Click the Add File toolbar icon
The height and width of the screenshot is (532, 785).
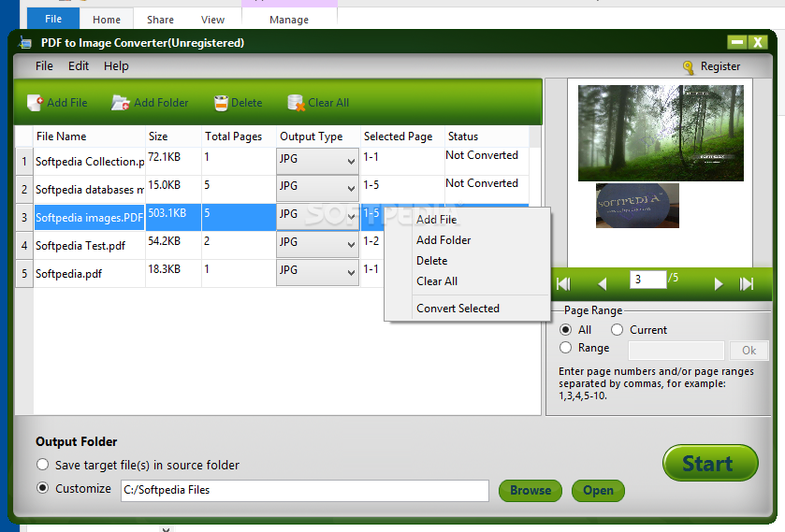tap(35, 103)
